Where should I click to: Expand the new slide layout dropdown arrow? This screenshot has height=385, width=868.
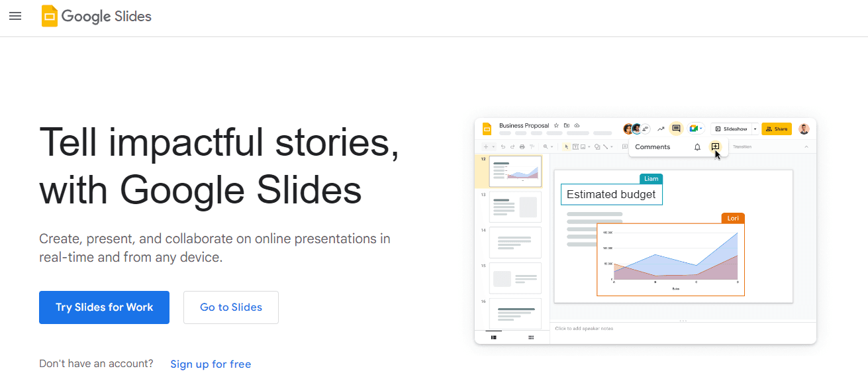point(493,146)
